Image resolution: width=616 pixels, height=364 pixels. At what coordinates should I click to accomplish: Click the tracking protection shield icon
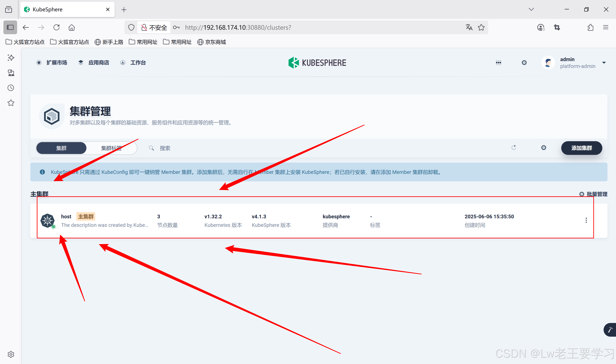[131, 27]
